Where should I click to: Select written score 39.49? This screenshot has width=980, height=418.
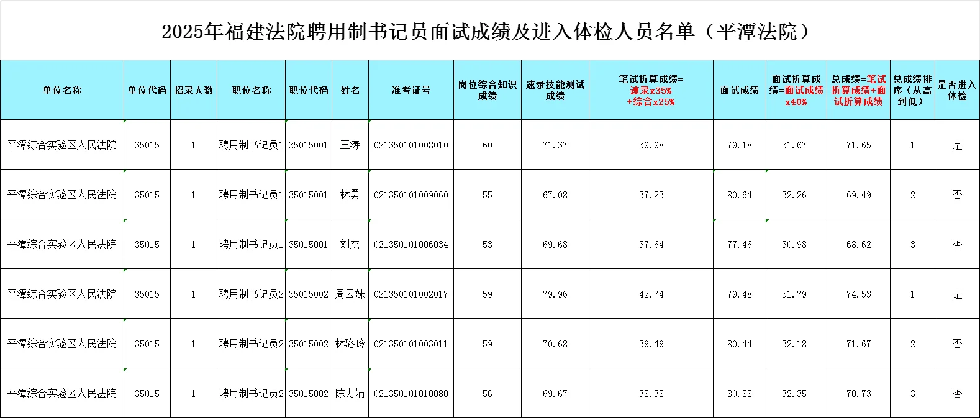point(651,343)
